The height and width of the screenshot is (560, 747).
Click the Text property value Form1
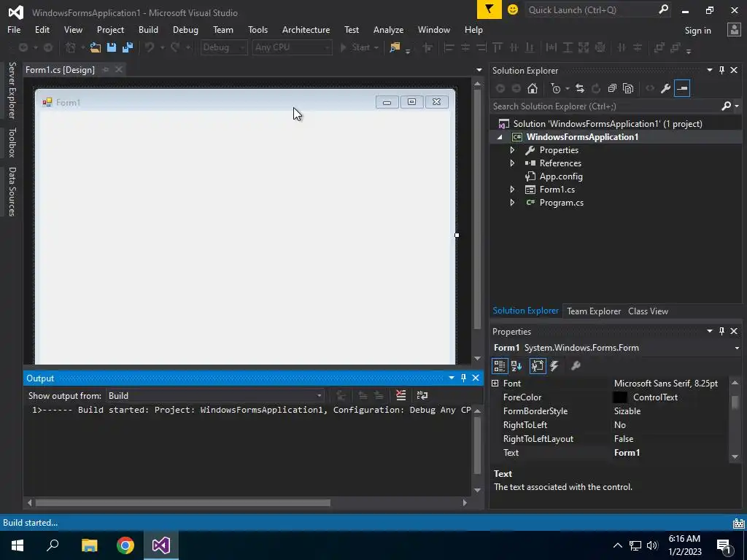point(627,453)
